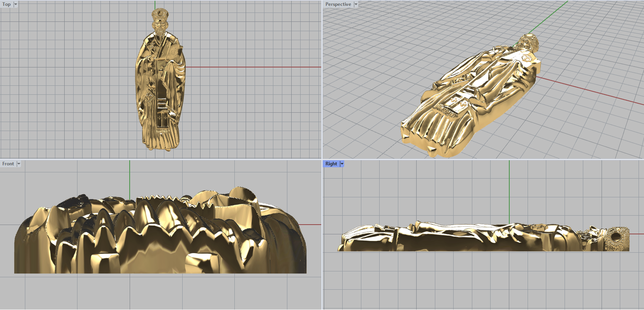This screenshot has height=310, width=644.
Task: Expand the Right viewport menu arrow
Action: pyautogui.click(x=342, y=164)
